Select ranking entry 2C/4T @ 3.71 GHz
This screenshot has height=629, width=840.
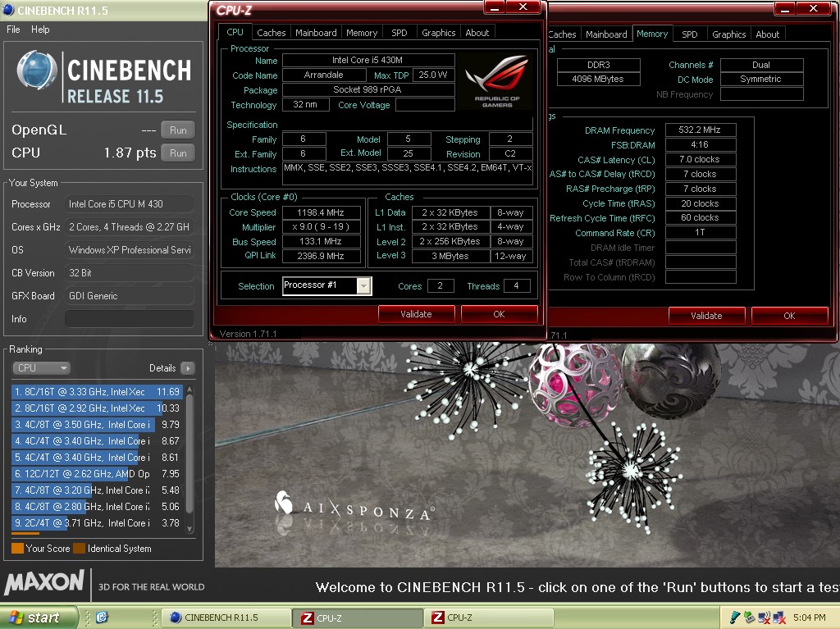(x=97, y=523)
